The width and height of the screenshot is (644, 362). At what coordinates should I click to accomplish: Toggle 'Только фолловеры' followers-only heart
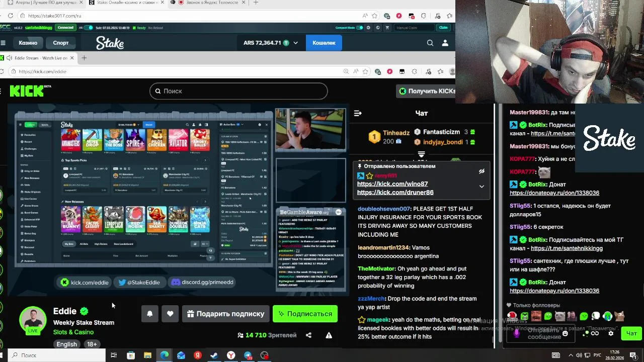(x=509, y=305)
